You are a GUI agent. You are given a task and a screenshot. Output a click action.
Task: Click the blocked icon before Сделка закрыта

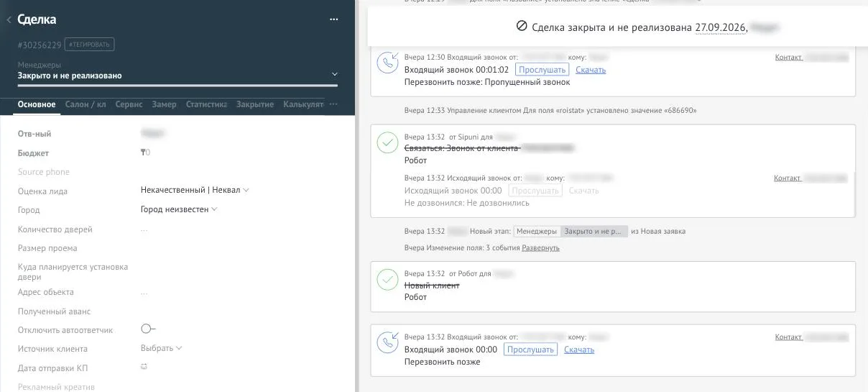522,27
